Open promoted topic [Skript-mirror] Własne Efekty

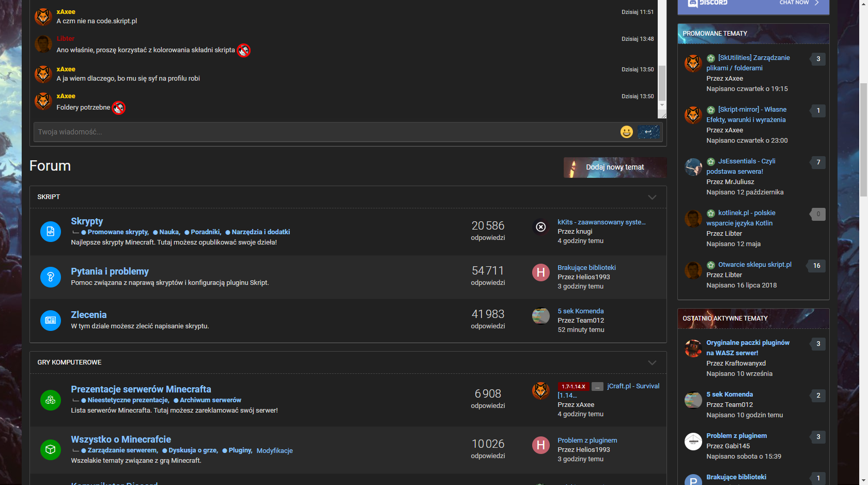coord(746,115)
